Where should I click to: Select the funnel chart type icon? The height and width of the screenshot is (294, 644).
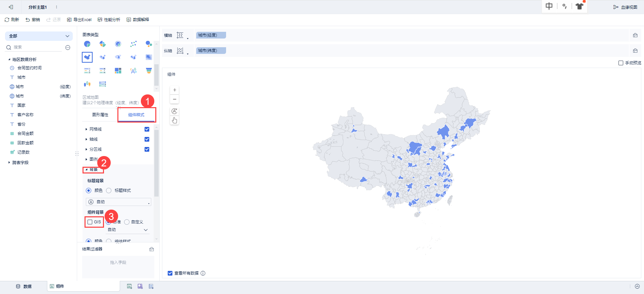coord(149,71)
